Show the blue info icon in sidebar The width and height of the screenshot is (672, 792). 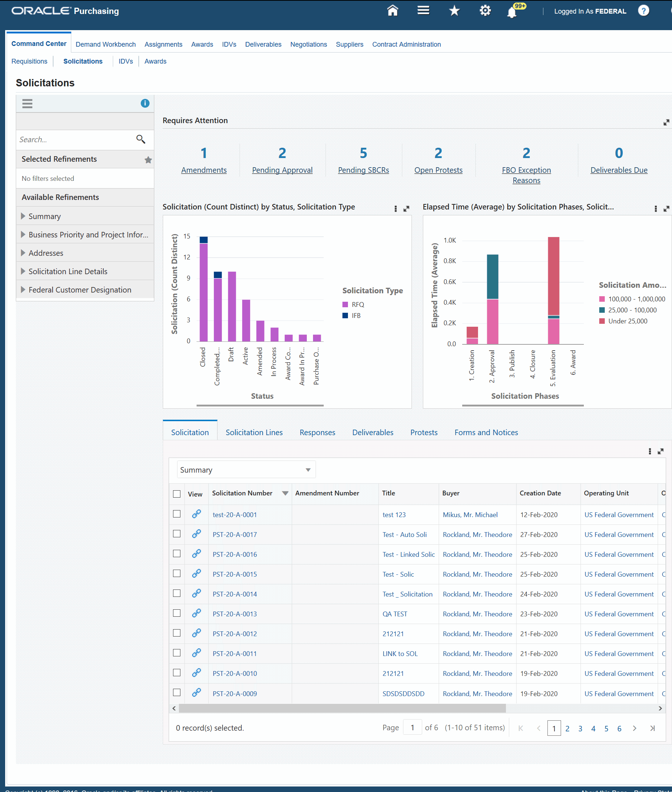145,103
